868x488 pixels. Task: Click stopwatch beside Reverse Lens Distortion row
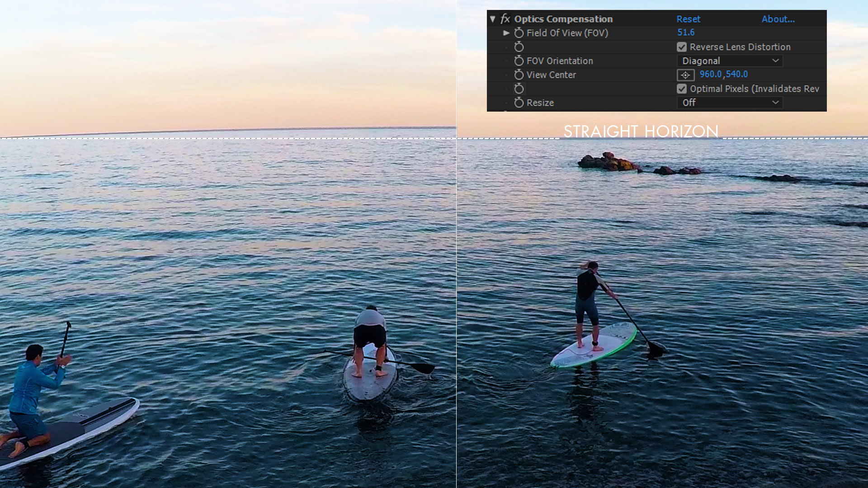[519, 47]
